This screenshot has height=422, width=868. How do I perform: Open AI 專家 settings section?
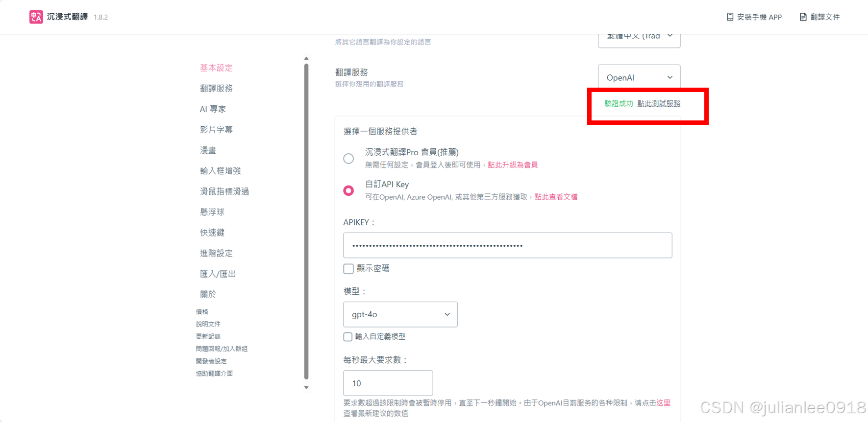click(213, 109)
